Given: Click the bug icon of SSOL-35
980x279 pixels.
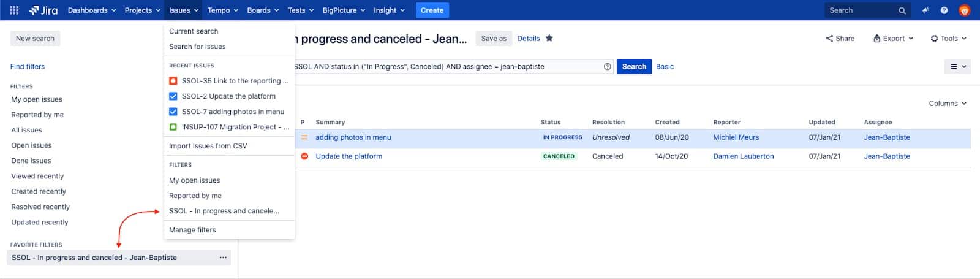Looking at the screenshot, I should pos(173,81).
